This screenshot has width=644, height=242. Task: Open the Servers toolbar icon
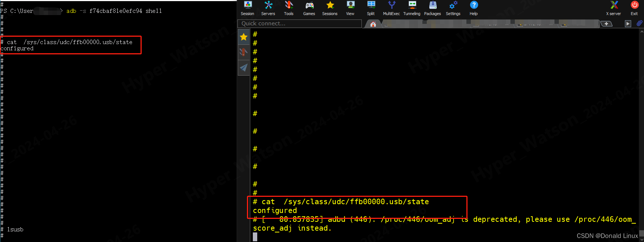(x=268, y=8)
